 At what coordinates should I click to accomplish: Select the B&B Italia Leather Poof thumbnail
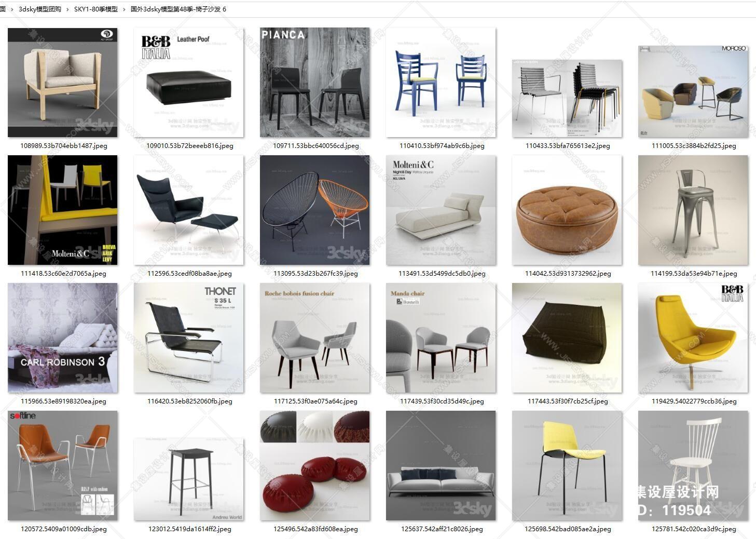click(189, 83)
